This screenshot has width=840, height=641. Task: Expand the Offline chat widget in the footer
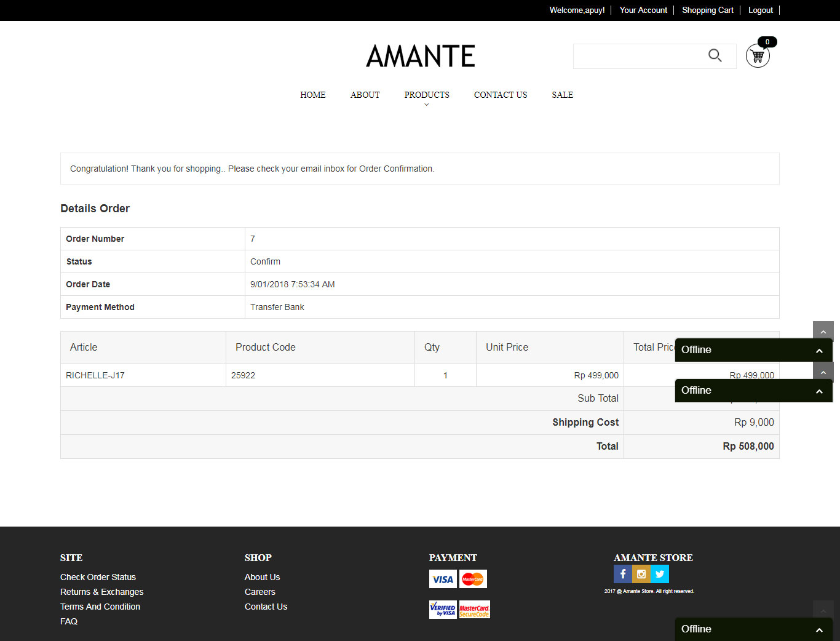click(754, 629)
